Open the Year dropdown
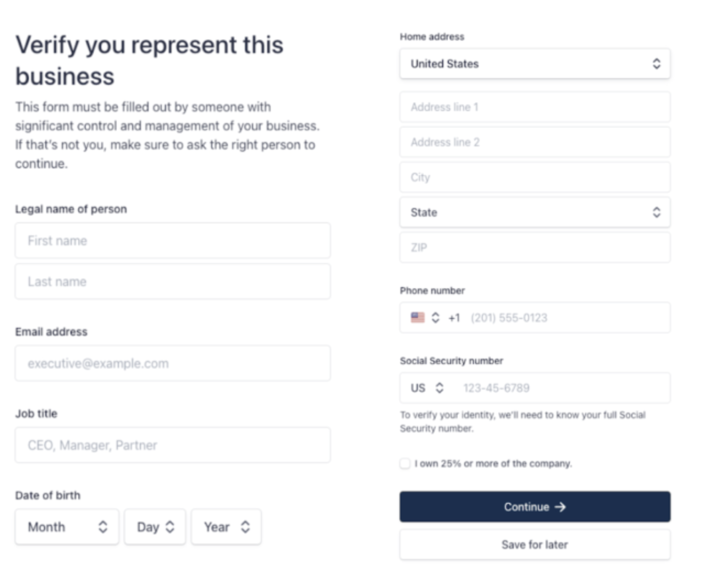728x587 pixels. point(226,527)
